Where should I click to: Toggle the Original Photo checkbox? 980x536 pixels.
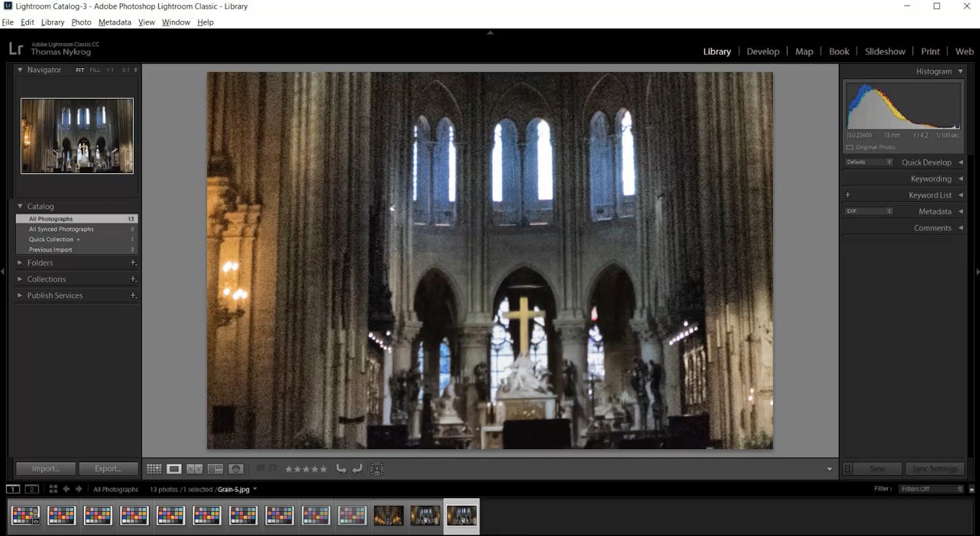tap(849, 147)
